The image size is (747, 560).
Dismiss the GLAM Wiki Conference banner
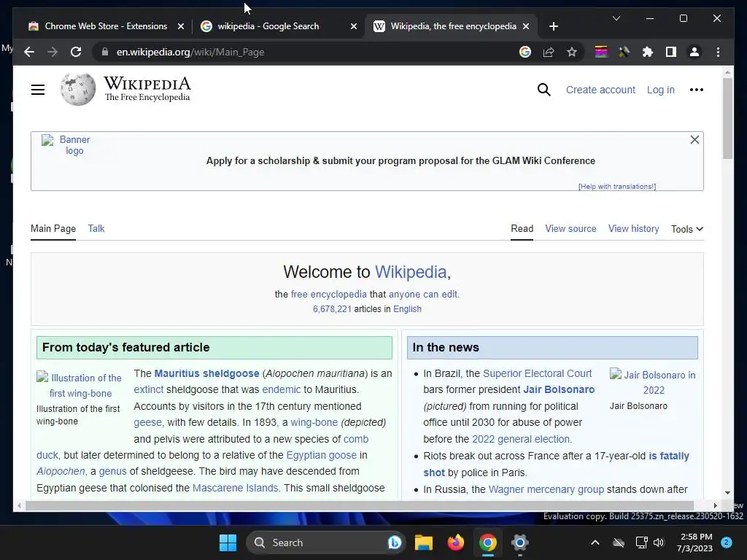[694, 139]
